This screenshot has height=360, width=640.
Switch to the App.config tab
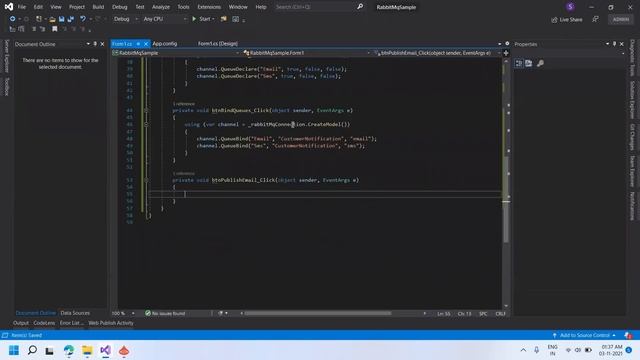point(165,44)
